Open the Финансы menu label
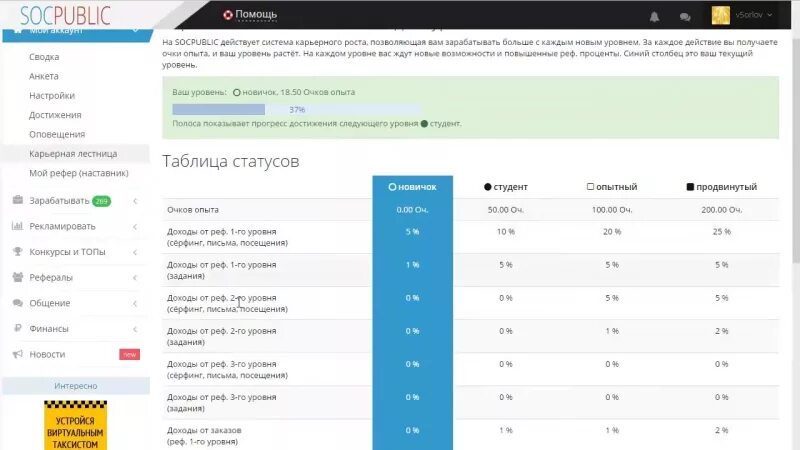Viewport: 800px width, 450px height. [x=48, y=329]
